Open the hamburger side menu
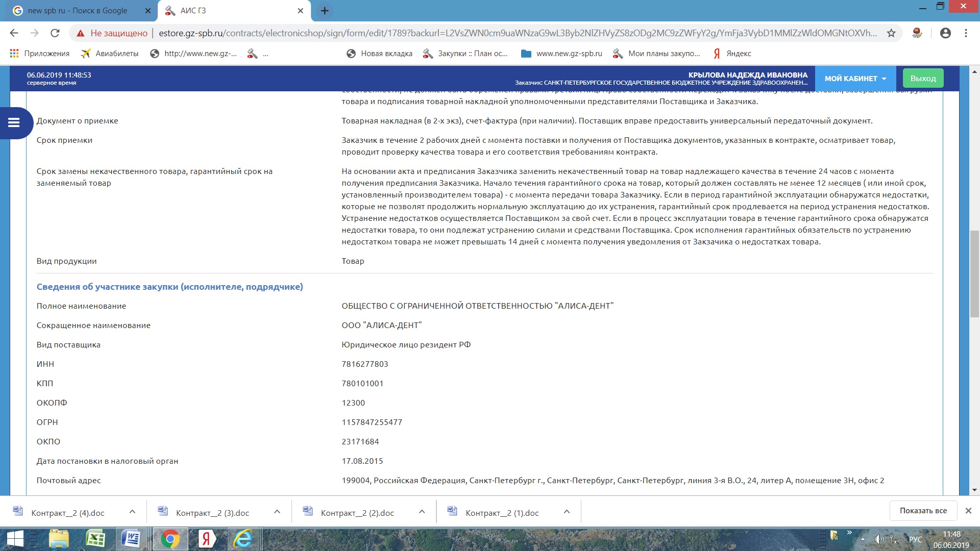Screen dimensions: 980x551 (14, 122)
